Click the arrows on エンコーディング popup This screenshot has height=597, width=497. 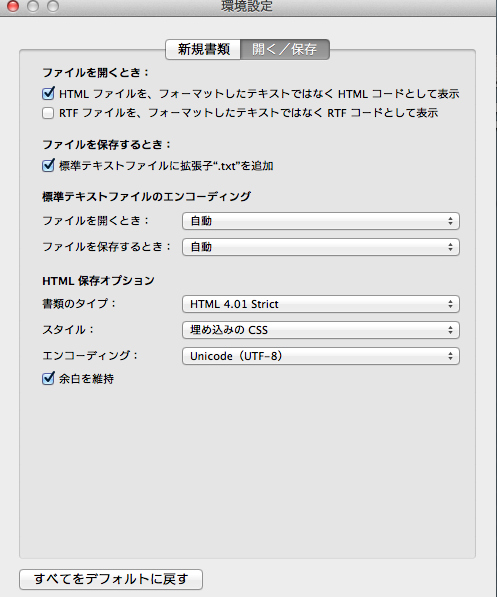pos(451,356)
